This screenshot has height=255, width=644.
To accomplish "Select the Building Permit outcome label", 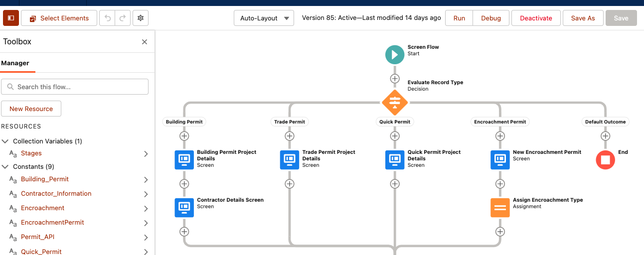I will [x=184, y=122].
